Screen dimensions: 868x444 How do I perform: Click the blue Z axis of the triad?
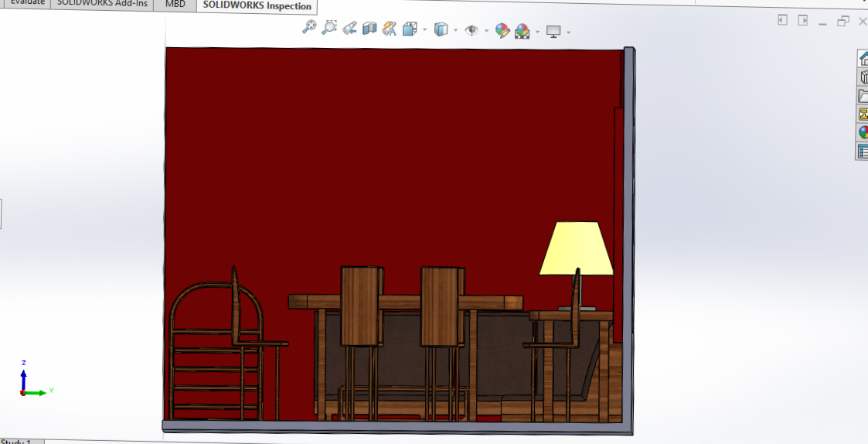tap(23, 381)
